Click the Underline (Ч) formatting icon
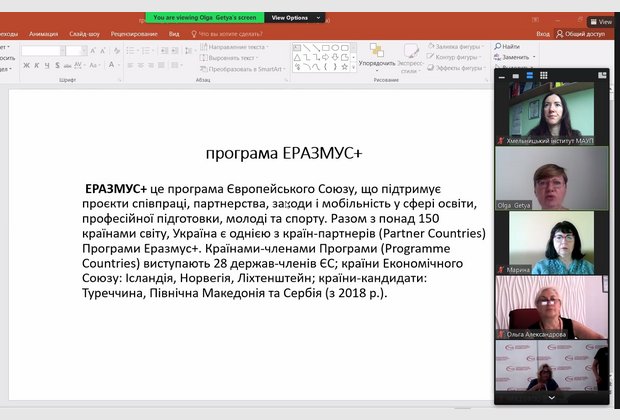 click(47, 66)
